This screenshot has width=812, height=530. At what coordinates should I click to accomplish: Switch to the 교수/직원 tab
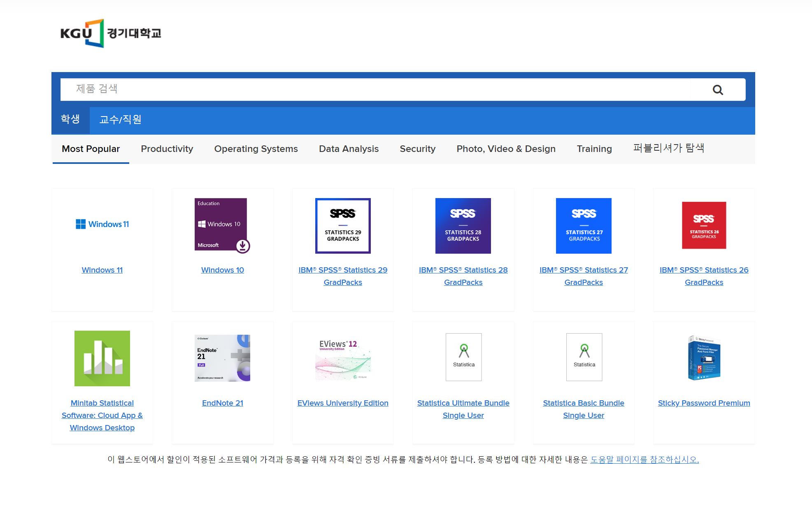120,119
